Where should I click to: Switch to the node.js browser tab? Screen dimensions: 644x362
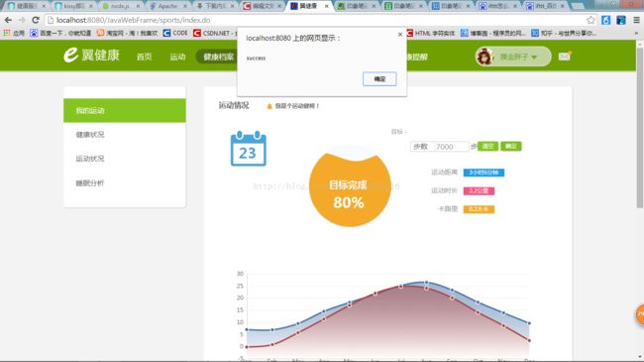point(120,6)
